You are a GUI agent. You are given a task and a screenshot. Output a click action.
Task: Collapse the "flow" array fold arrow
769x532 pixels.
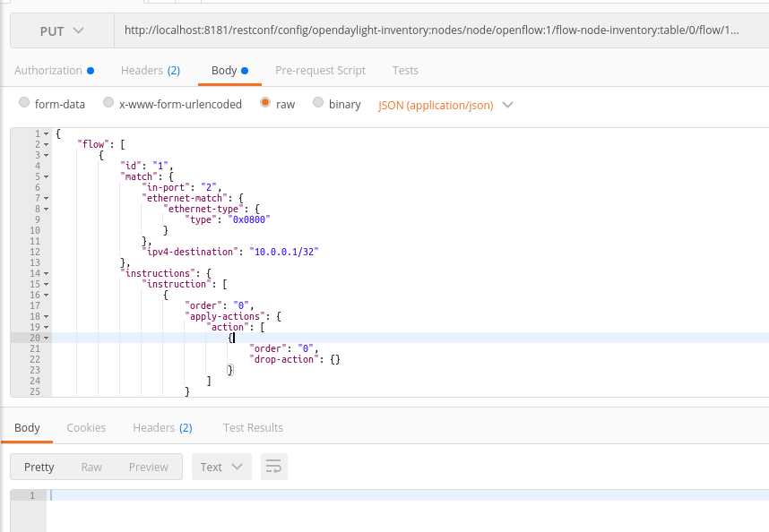47,144
